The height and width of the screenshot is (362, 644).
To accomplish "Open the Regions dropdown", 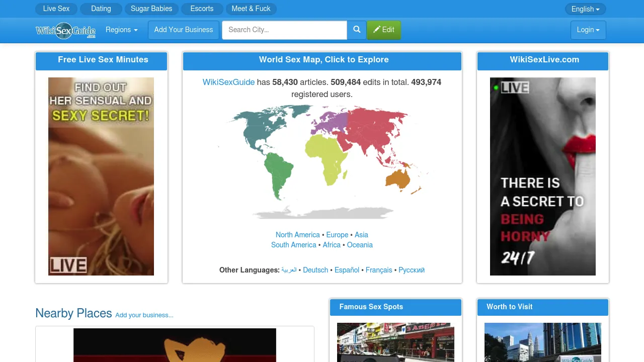I will pyautogui.click(x=121, y=30).
